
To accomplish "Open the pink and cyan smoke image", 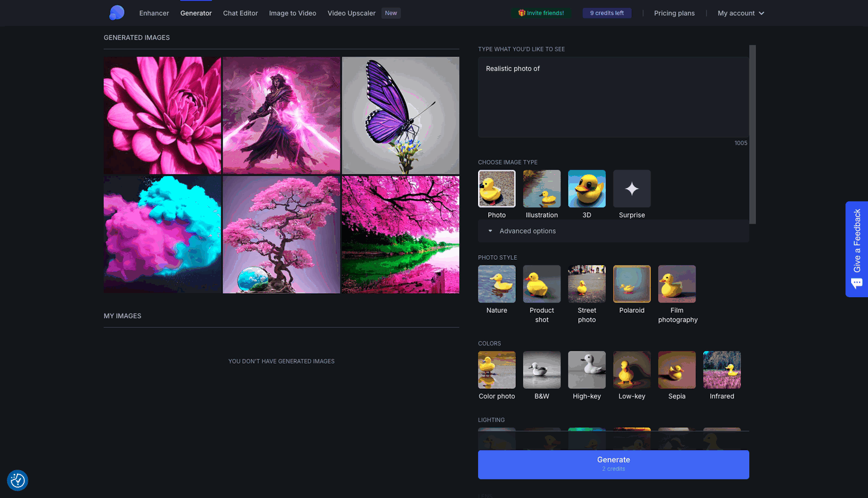I will pos(162,235).
